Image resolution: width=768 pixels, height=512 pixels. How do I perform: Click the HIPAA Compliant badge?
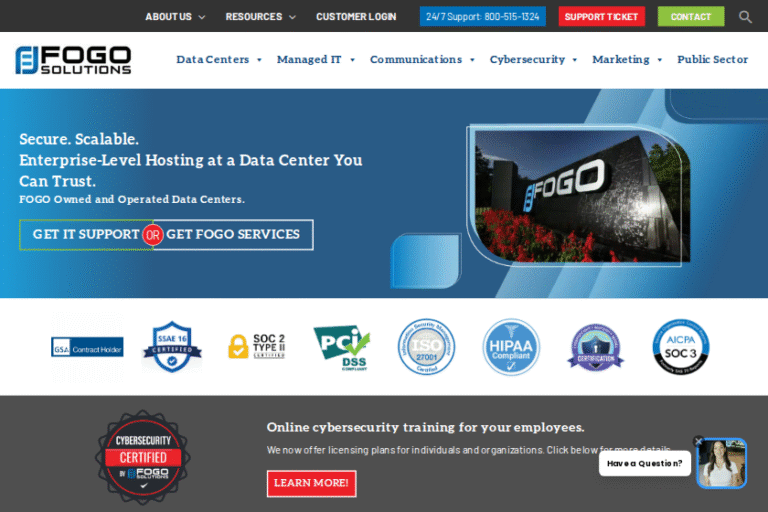511,347
